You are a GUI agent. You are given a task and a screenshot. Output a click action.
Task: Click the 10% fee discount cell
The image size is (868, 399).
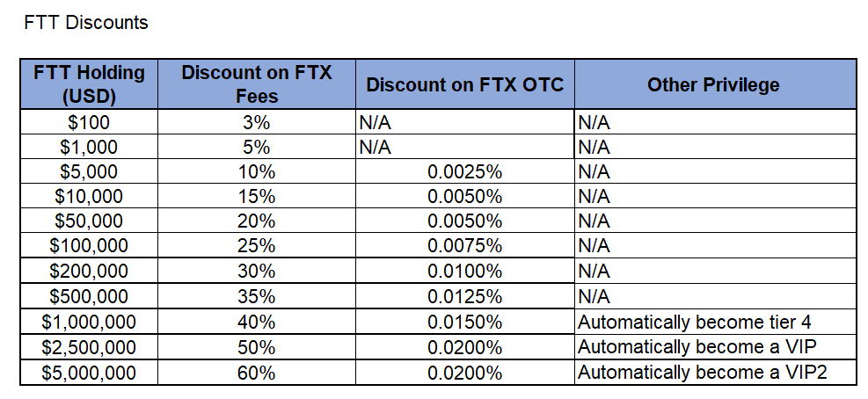click(257, 172)
